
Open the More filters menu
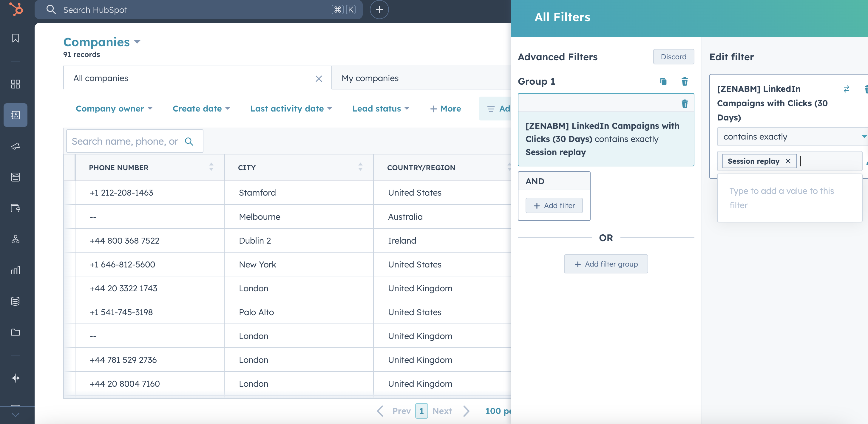[x=445, y=109]
